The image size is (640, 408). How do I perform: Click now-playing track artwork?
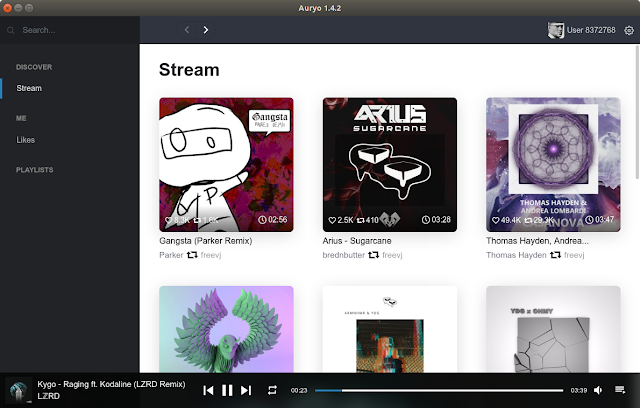coord(18,390)
